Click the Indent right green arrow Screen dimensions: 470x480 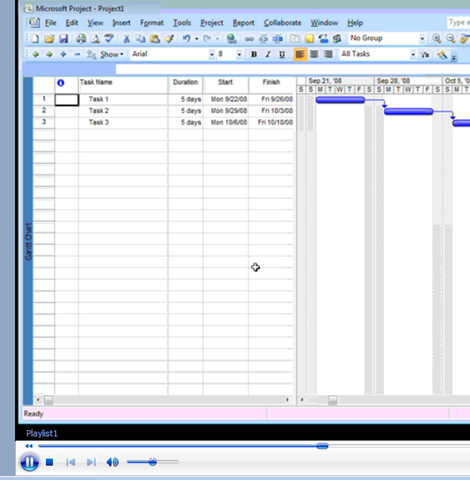point(49,54)
